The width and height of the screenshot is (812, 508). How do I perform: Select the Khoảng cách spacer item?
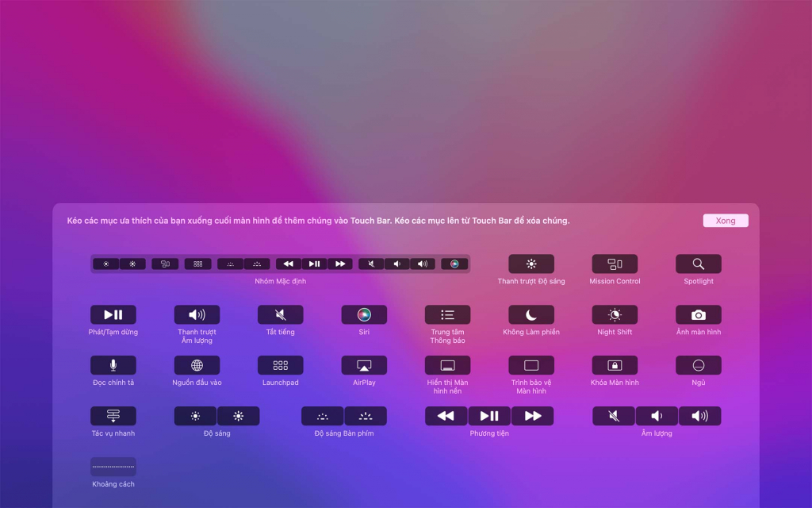[x=113, y=467]
